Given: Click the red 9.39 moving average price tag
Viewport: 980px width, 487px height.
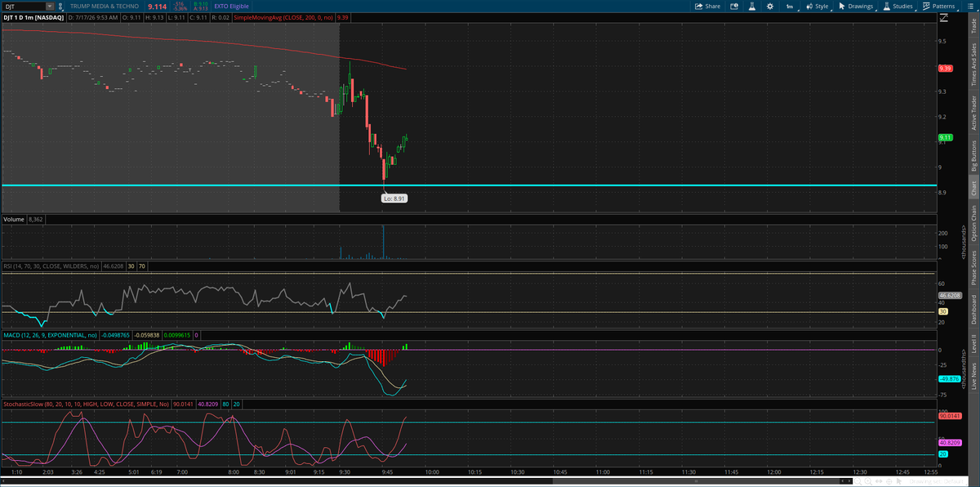Looking at the screenshot, I should 946,68.
